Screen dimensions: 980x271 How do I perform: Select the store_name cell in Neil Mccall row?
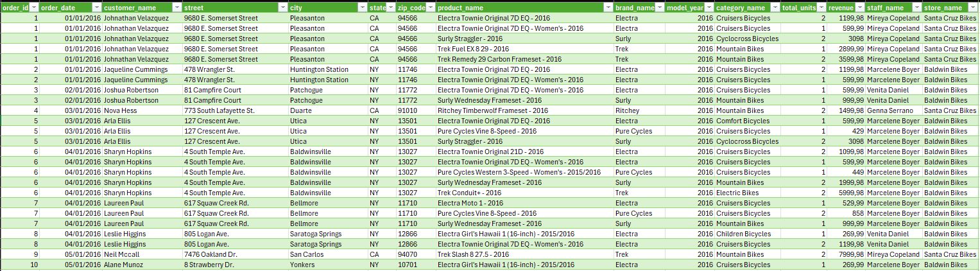[x=950, y=254]
